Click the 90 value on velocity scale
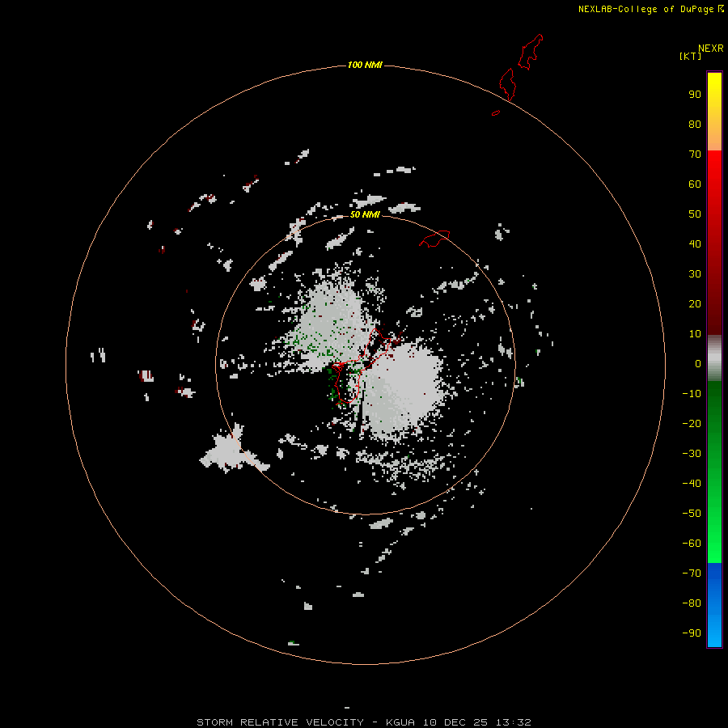The image size is (728, 728). point(695,95)
